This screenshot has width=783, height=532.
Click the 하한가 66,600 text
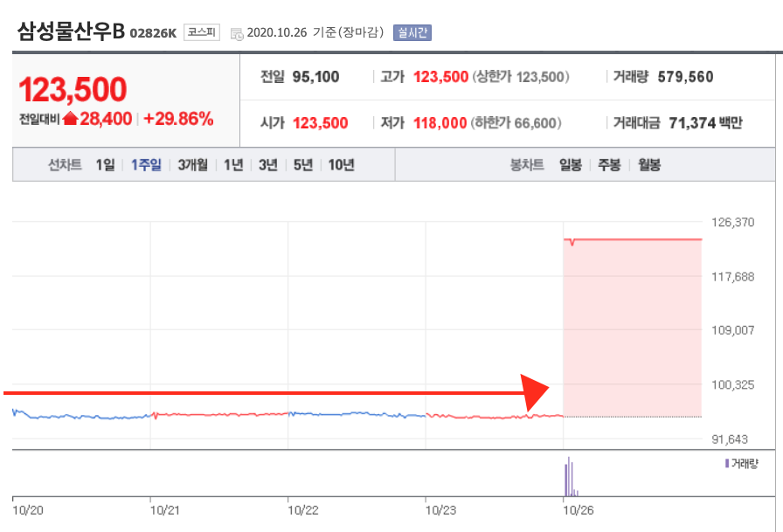click(x=516, y=123)
